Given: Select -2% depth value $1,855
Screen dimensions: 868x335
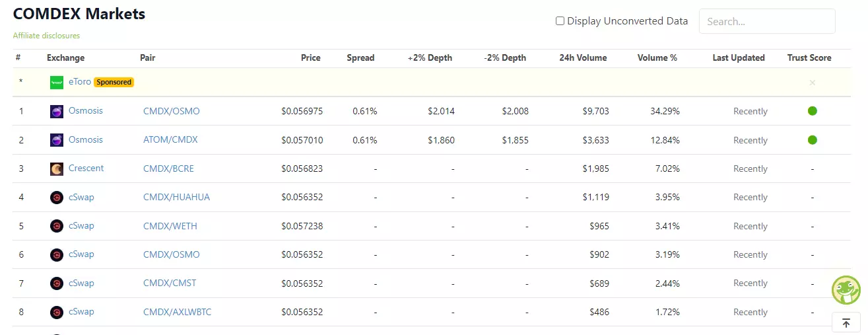Looking at the screenshot, I should pyautogui.click(x=516, y=140).
